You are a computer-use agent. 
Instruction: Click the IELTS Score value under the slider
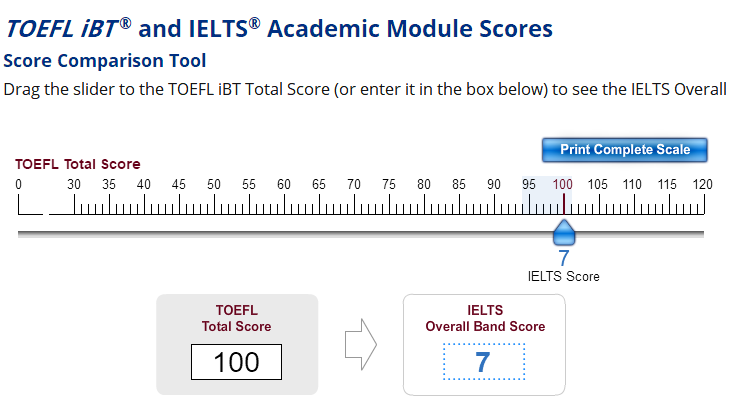[564, 258]
